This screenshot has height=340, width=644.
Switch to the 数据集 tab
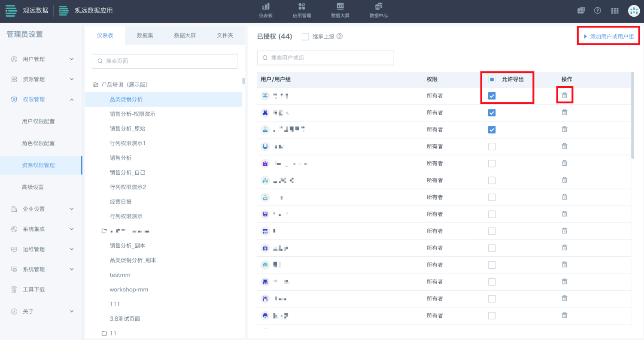145,36
